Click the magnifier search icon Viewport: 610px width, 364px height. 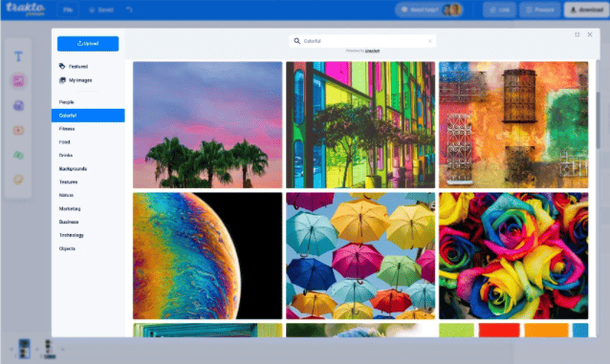click(296, 41)
